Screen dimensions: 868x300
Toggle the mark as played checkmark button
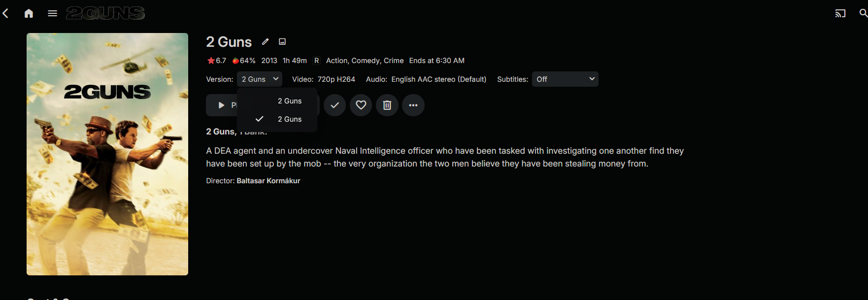pos(335,105)
